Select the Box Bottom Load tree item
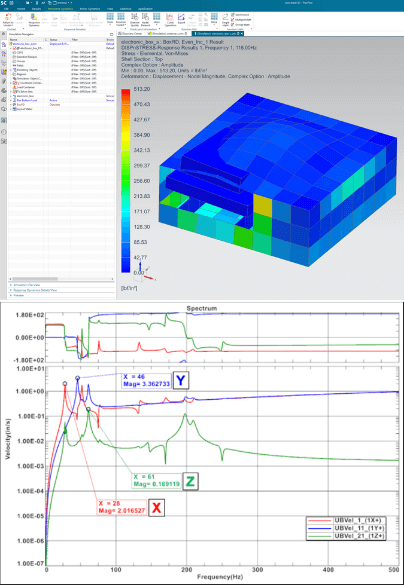The width and height of the screenshot is (404, 585). click(27, 100)
